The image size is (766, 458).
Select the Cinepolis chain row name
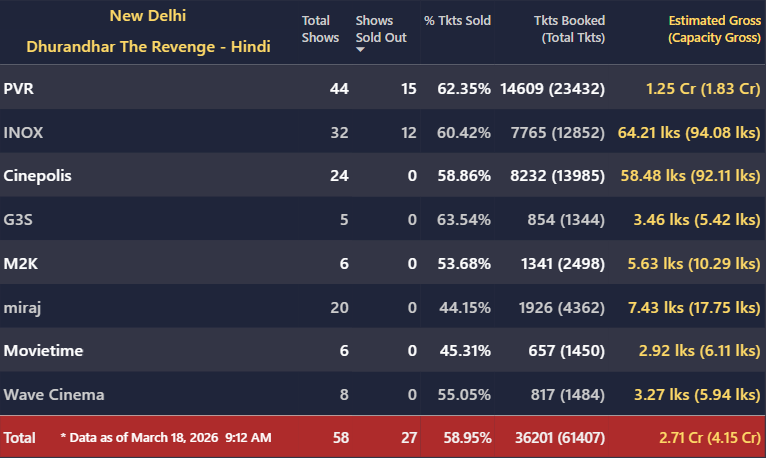tap(37, 176)
